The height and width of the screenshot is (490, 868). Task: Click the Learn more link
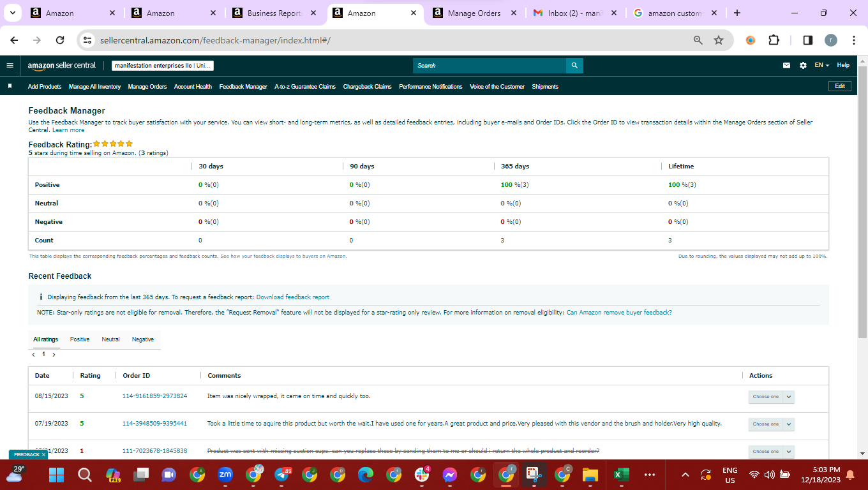click(x=68, y=130)
